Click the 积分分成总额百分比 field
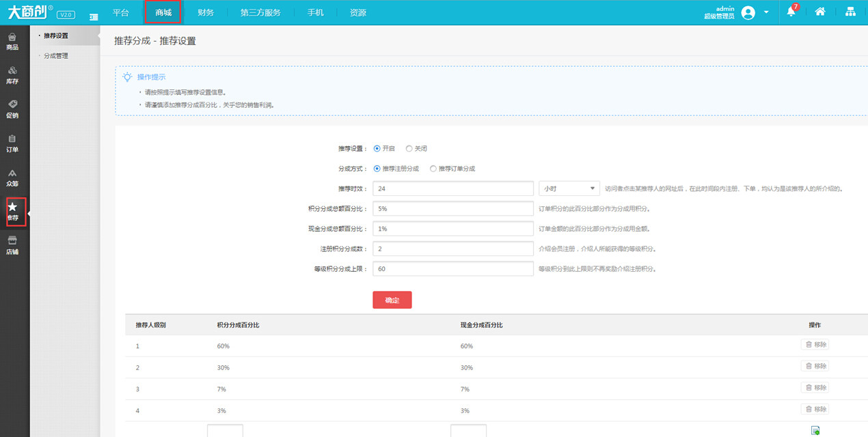Image resolution: width=868 pixels, height=437 pixels. point(453,208)
